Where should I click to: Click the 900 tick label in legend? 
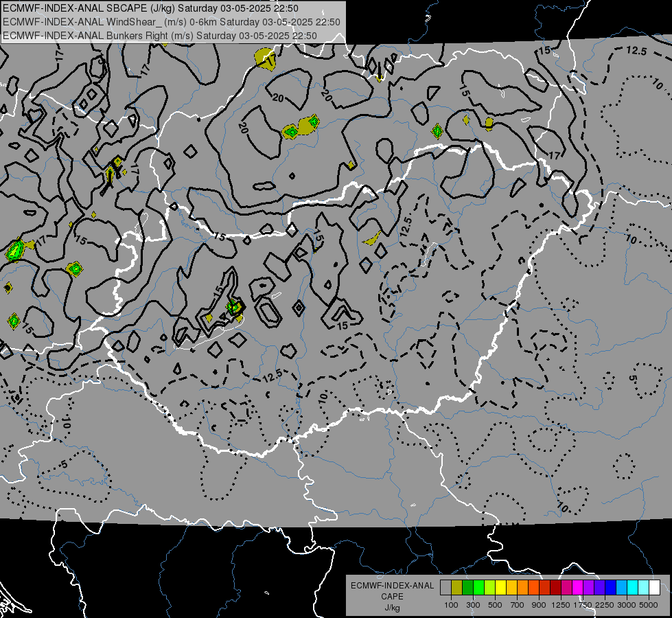[539, 605]
